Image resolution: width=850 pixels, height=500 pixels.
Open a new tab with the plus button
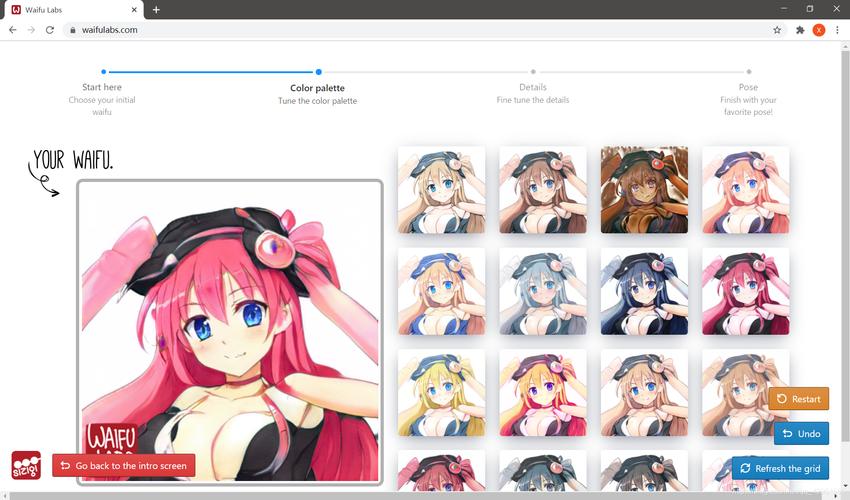156,10
